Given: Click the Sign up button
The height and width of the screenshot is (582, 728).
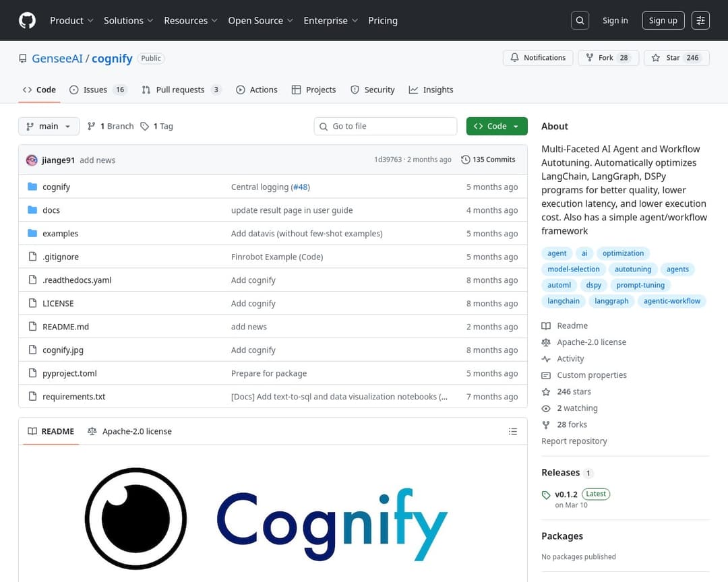Looking at the screenshot, I should (x=663, y=20).
